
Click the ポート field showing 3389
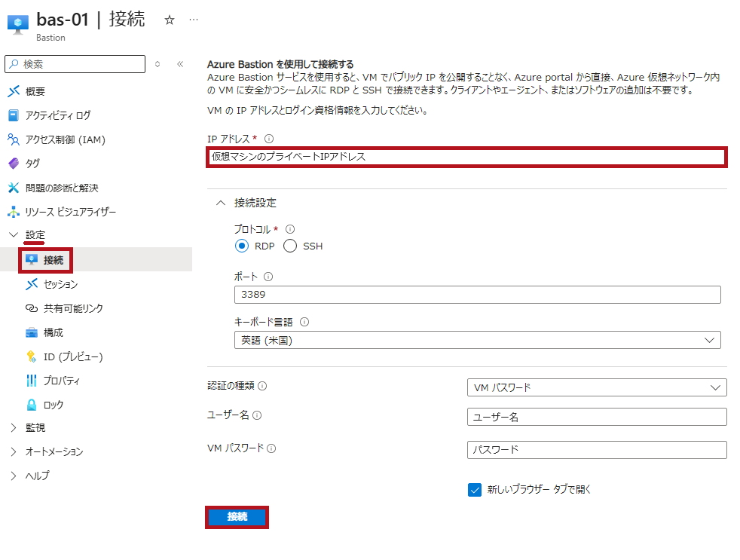coord(477,295)
